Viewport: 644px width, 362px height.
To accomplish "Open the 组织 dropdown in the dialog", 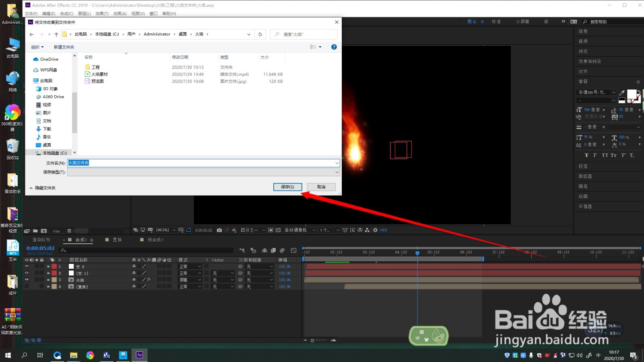I will pyautogui.click(x=37, y=47).
